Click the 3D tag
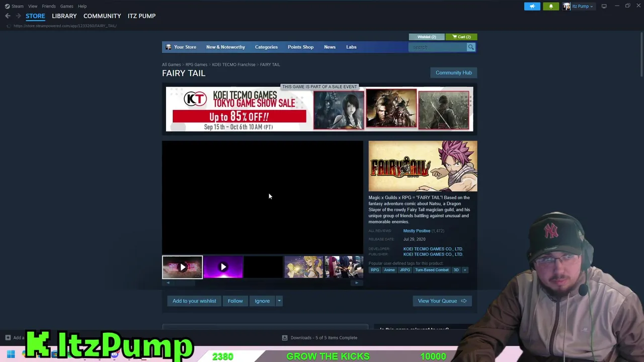The width and height of the screenshot is (644, 362). coord(456,270)
